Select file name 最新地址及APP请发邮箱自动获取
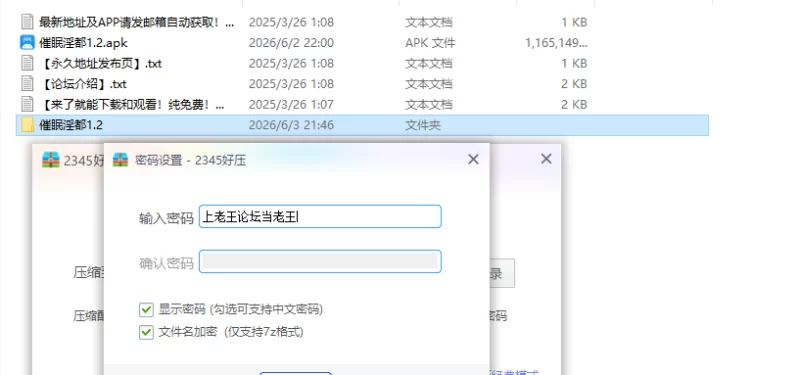 tap(137, 22)
